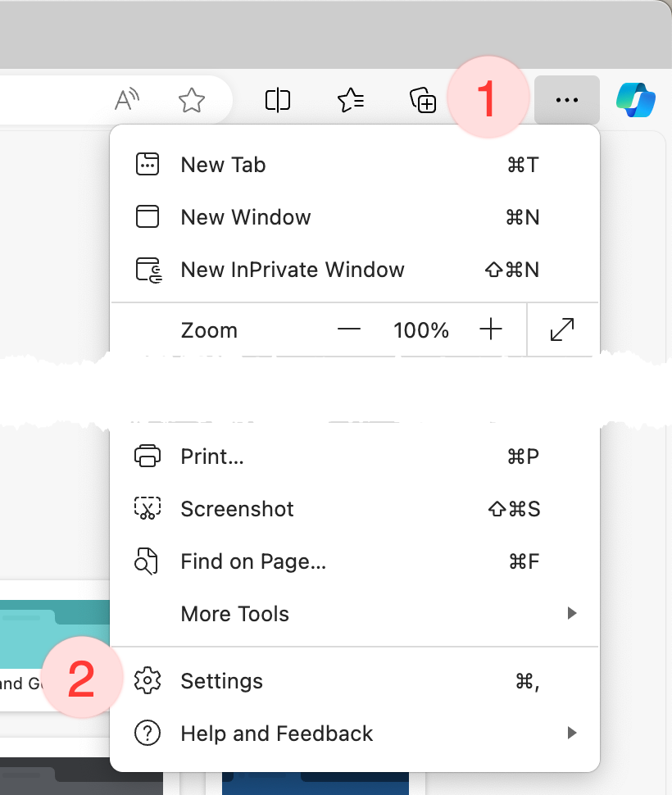The image size is (672, 795).
Task: Click the Settings gear icon in menu
Action: 148,681
